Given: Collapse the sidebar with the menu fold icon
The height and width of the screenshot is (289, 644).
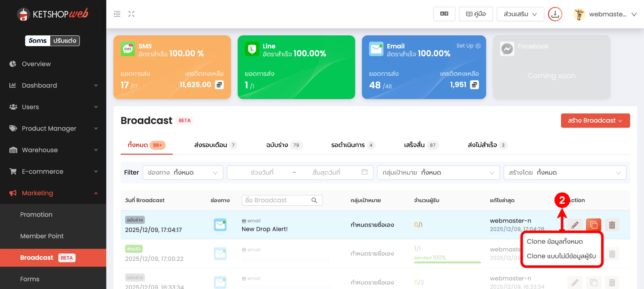Looking at the screenshot, I should tap(117, 14).
